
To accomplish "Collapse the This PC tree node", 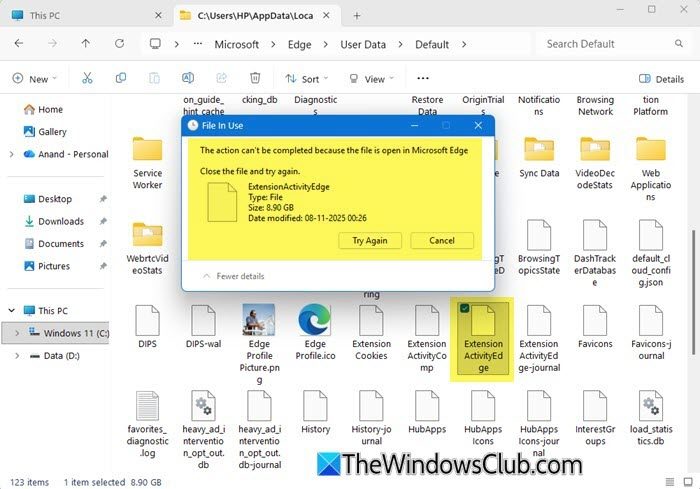I will (x=12, y=310).
